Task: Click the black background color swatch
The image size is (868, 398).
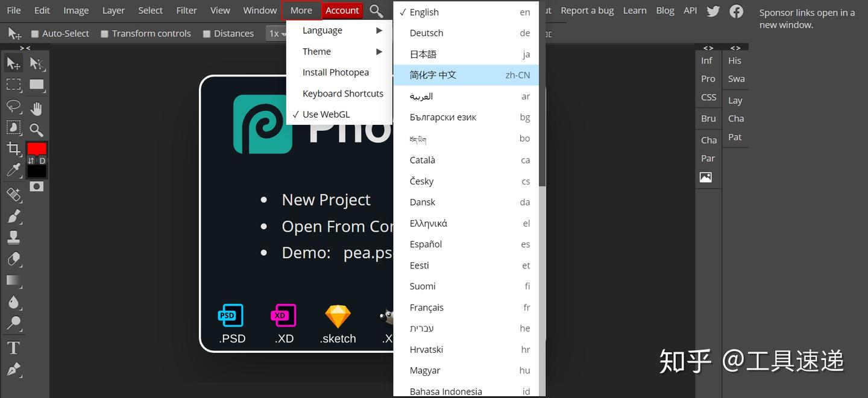Action: pyautogui.click(x=37, y=171)
